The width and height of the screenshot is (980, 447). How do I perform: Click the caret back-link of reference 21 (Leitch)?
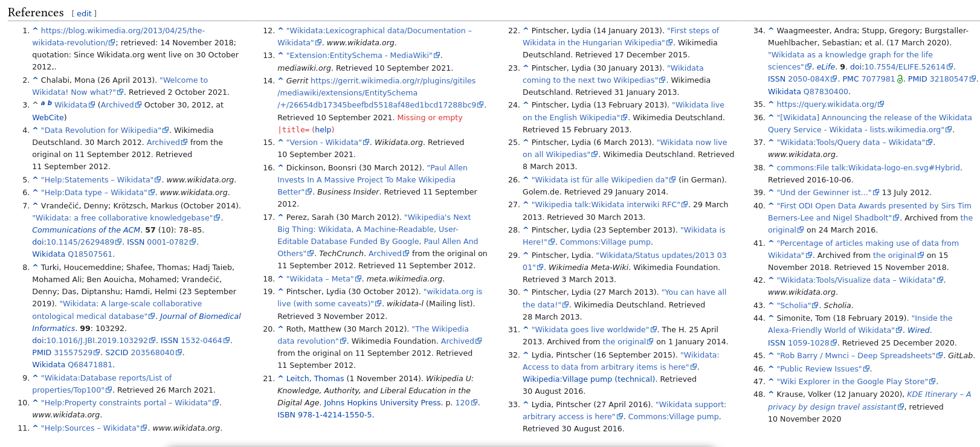(280, 378)
